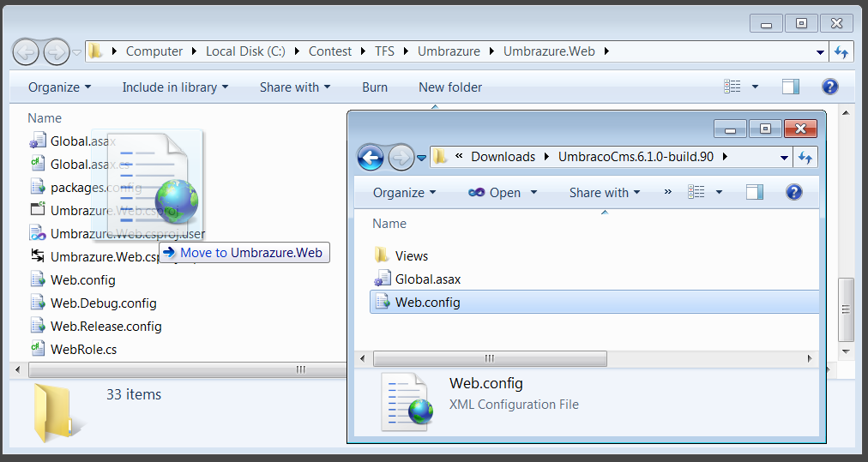This screenshot has width=868, height=462.
Task: Select Umbrazure.Web.csproj file icon
Action: pyautogui.click(x=37, y=210)
